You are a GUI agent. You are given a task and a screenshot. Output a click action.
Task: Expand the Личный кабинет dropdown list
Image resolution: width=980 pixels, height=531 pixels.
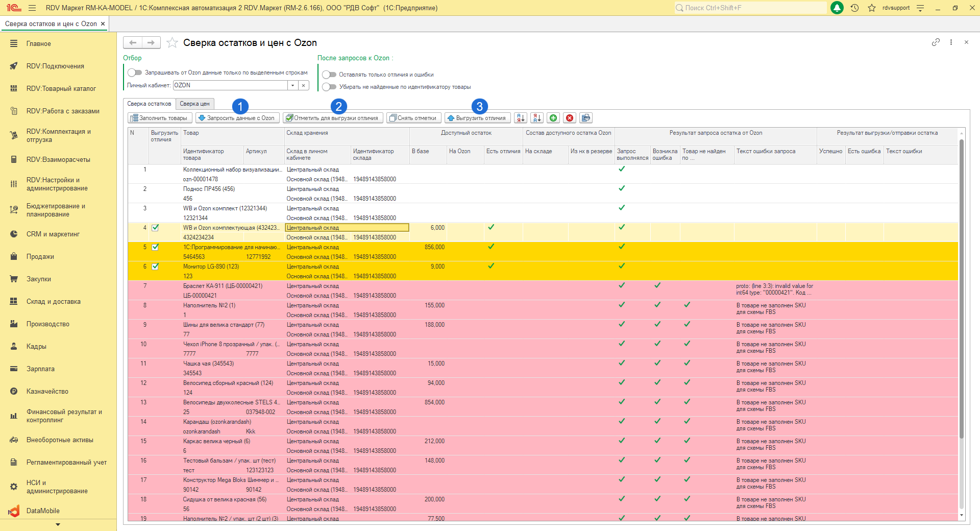click(292, 85)
